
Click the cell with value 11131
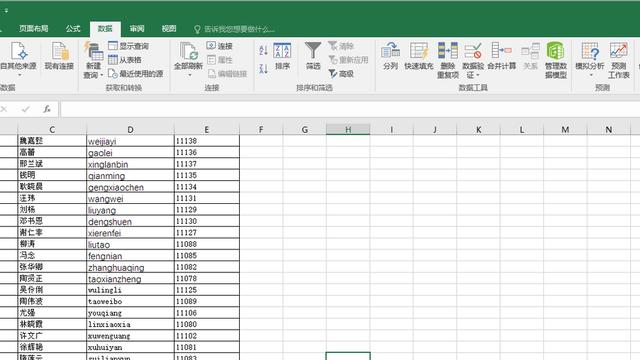pyautogui.click(x=207, y=198)
